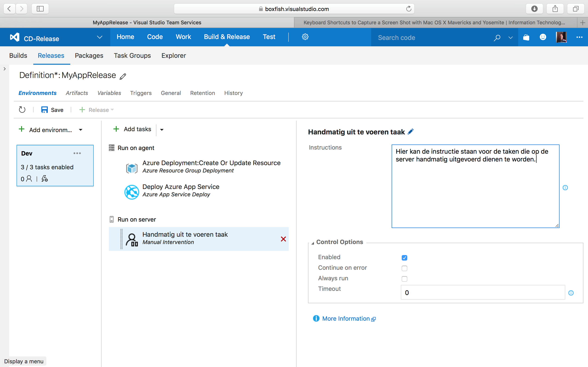588x367 pixels.
Task: Open the Marketplace bag icon
Action: 526,37
